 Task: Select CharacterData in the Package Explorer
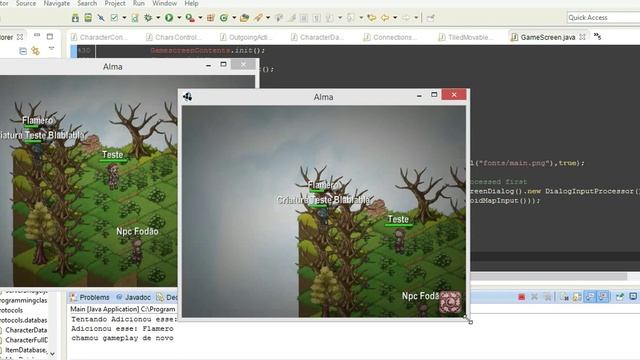click(26, 330)
